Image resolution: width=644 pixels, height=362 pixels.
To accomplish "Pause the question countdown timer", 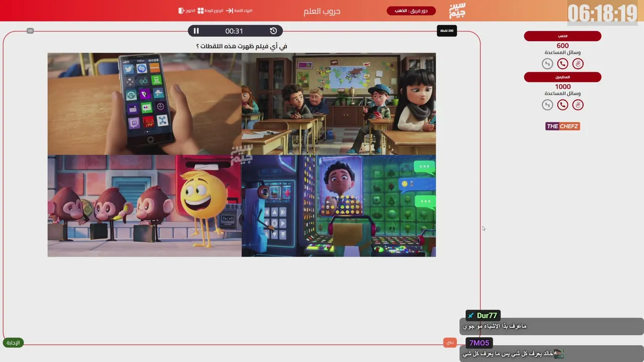I will 196,31.
